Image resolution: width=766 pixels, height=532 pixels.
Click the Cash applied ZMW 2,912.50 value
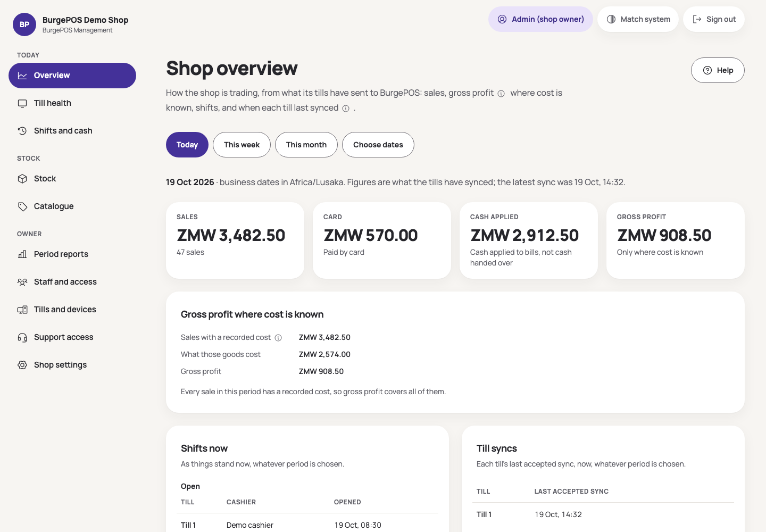tap(524, 235)
